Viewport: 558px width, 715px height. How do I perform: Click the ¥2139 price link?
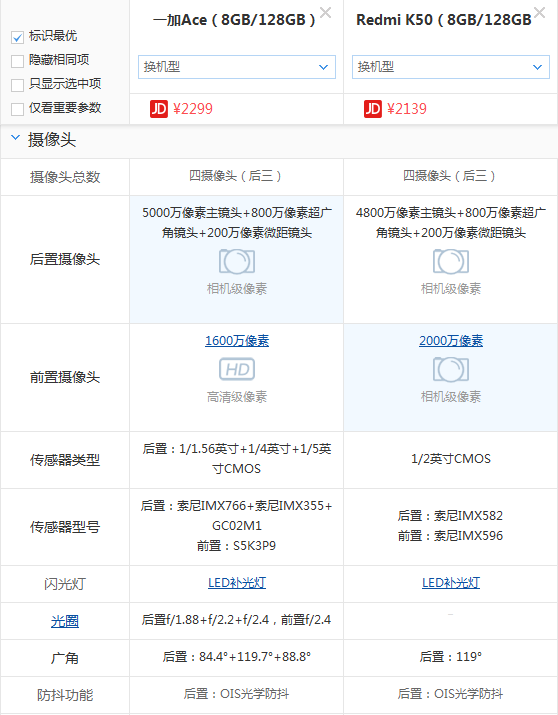(x=407, y=109)
